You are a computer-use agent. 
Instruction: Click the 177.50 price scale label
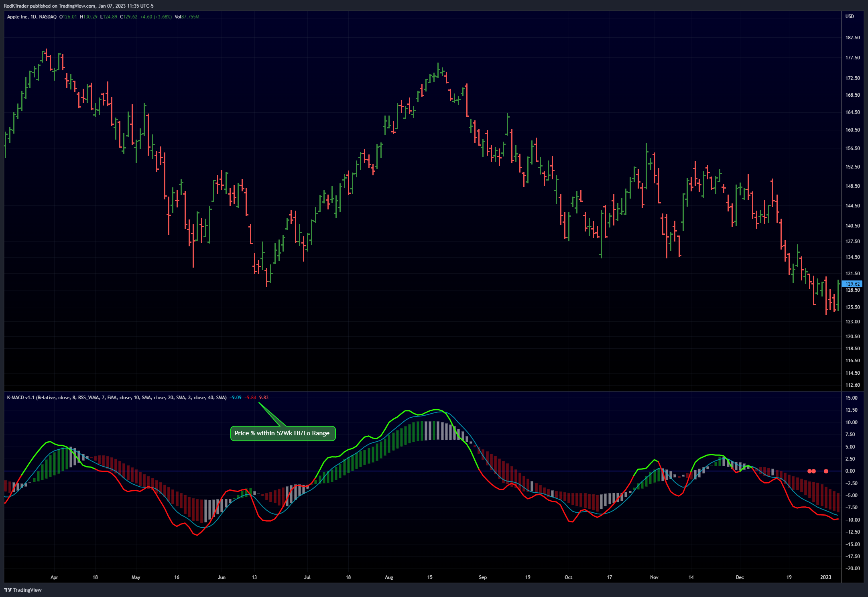coord(853,58)
